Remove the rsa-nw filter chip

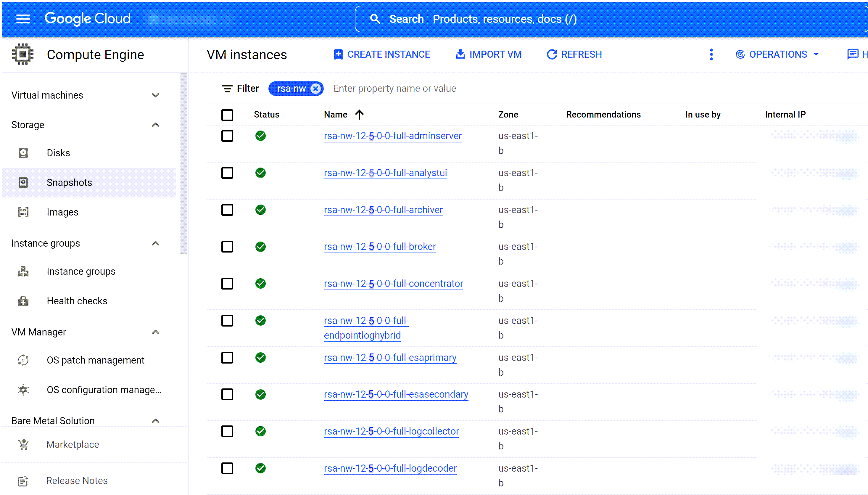pos(315,89)
